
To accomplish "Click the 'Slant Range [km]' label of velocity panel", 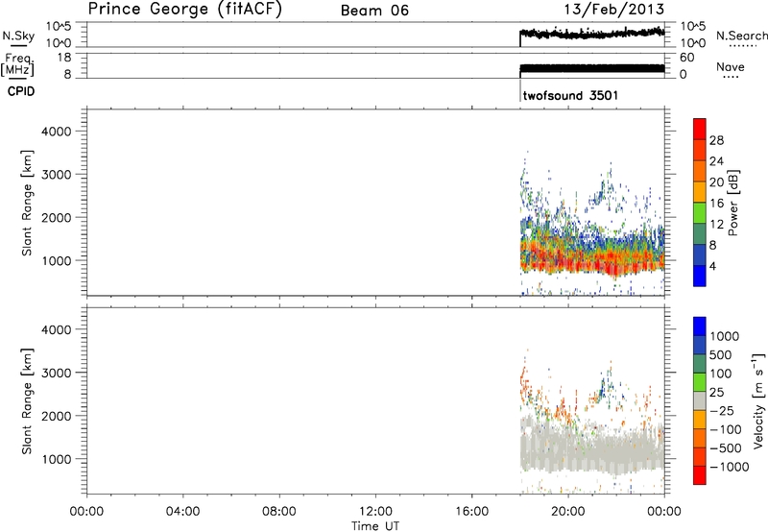I will click(x=27, y=400).
